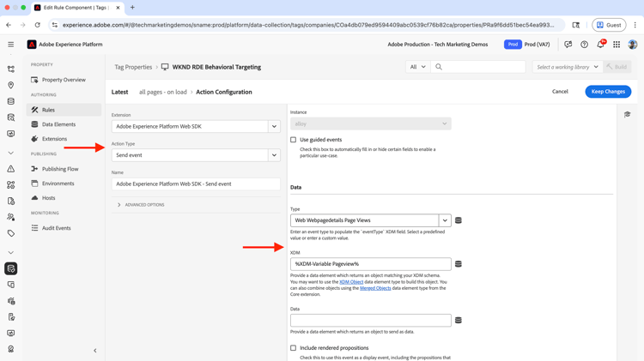Expand Advanced Options section
644x361 pixels.
click(x=141, y=205)
